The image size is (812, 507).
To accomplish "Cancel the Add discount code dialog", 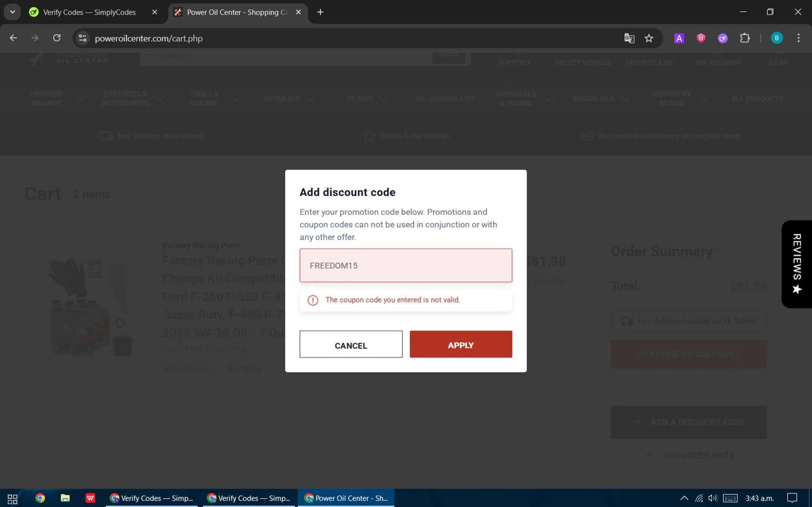I will tap(351, 345).
